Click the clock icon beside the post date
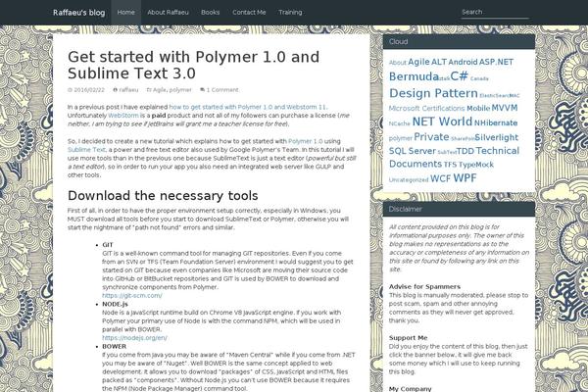 click(x=70, y=90)
